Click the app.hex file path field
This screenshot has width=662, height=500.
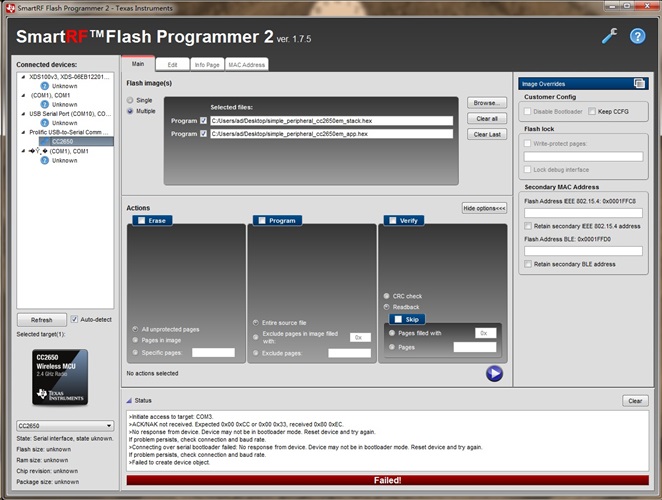pos(331,134)
